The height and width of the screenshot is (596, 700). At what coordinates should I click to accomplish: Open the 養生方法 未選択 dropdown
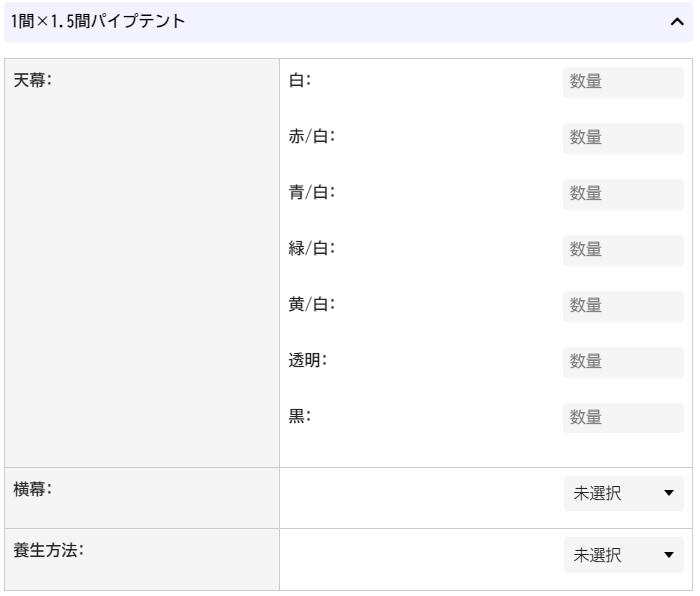click(x=624, y=555)
